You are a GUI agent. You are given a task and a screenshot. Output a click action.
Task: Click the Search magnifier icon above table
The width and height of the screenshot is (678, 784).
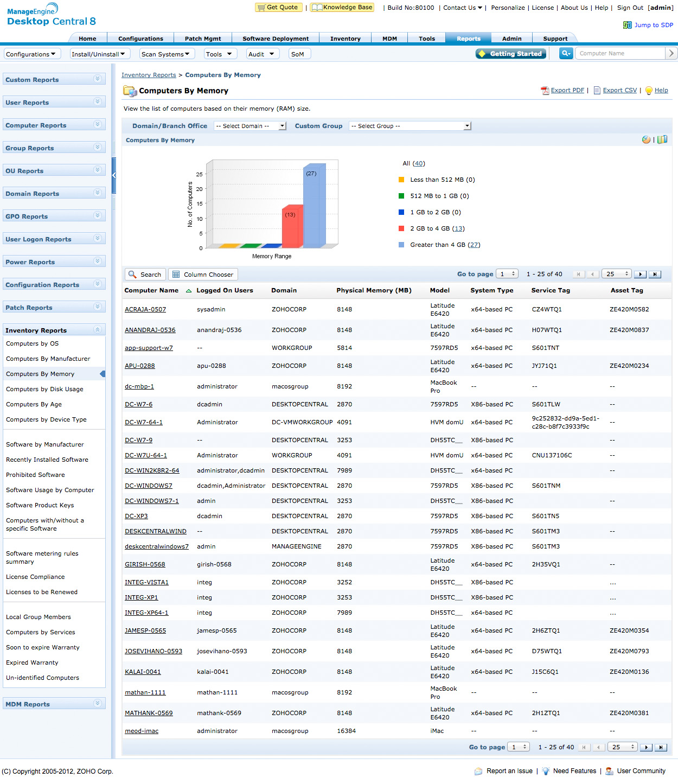(132, 275)
